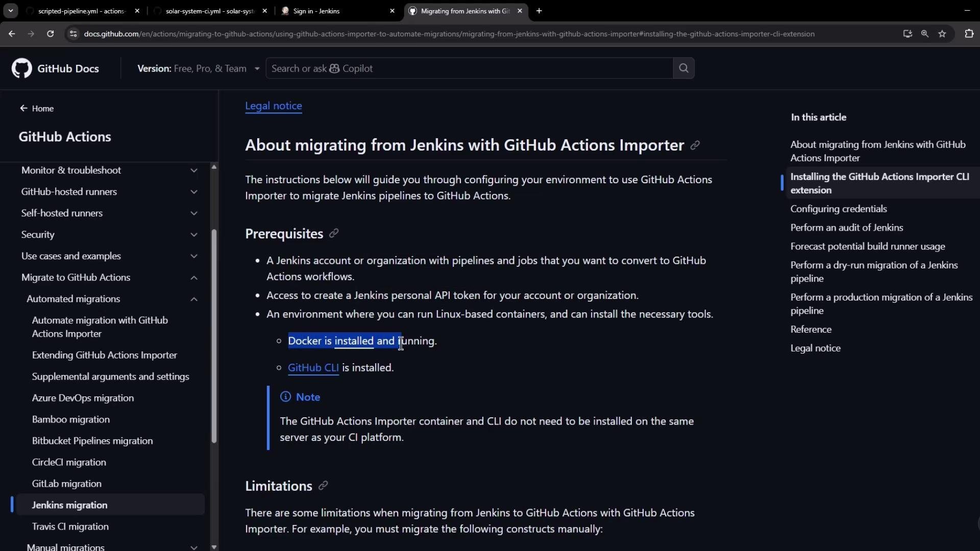The height and width of the screenshot is (551, 980).
Task: Open Bamboo migration page
Action: tap(71, 419)
